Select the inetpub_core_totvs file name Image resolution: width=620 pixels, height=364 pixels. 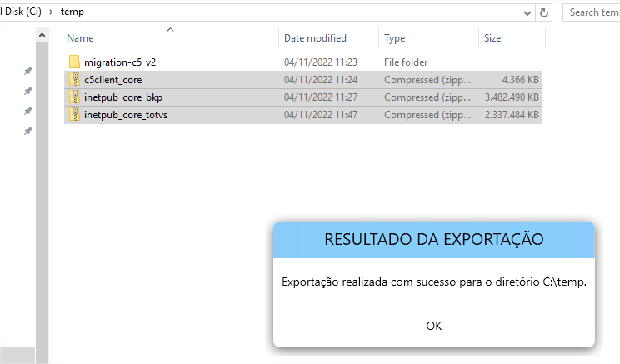(x=126, y=115)
